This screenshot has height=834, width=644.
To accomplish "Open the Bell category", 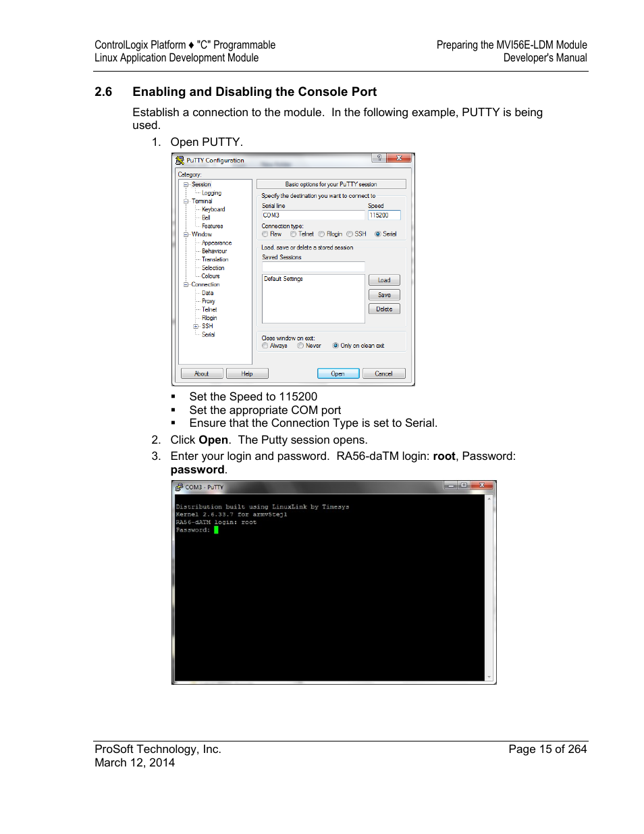I will pos(206,217).
